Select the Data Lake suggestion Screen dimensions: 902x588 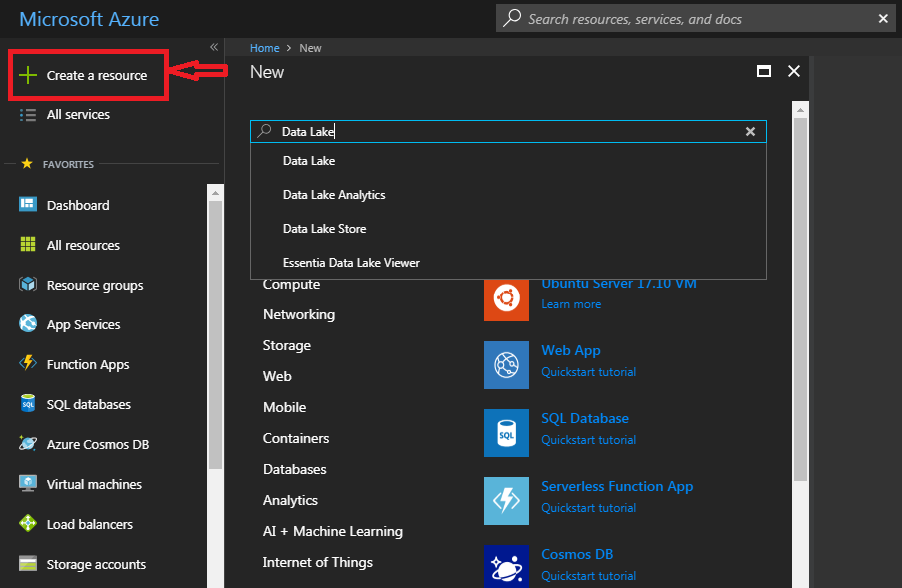(x=508, y=161)
